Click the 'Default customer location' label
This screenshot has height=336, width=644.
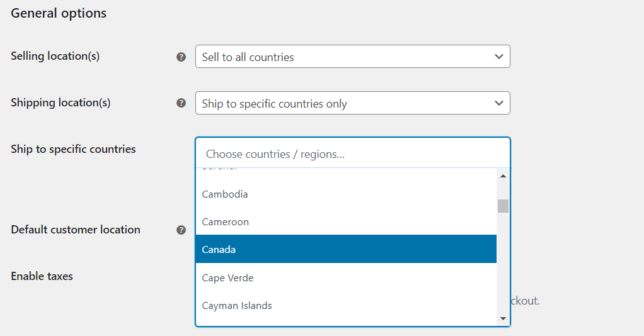pyautogui.click(x=76, y=230)
